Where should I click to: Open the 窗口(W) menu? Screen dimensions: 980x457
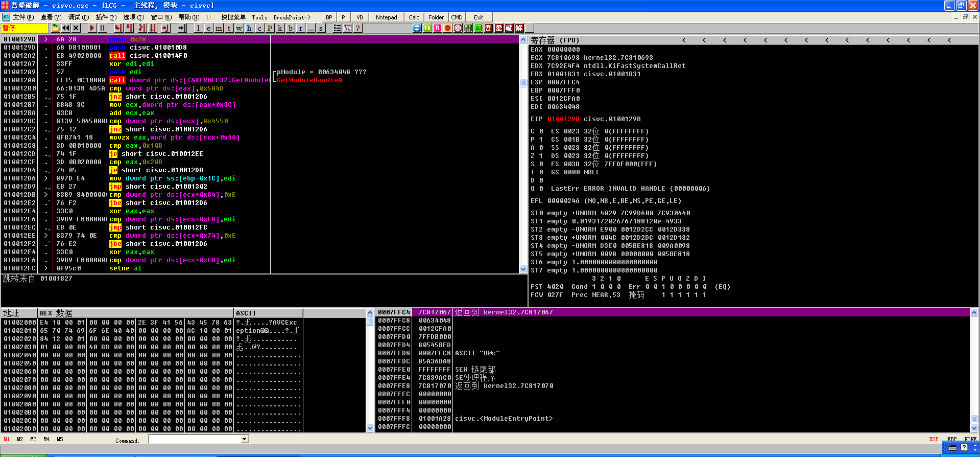(161, 17)
